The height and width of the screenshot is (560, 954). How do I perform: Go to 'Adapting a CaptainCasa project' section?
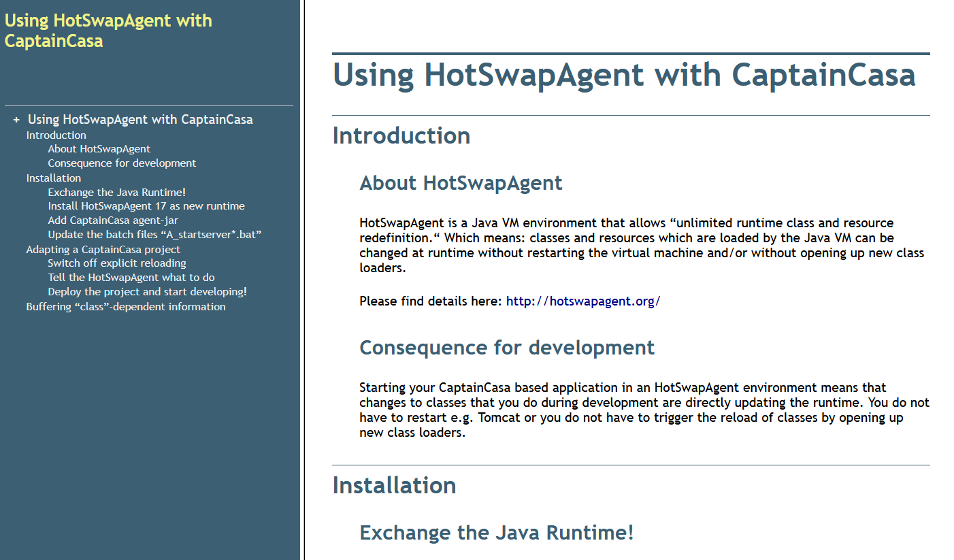tap(103, 250)
